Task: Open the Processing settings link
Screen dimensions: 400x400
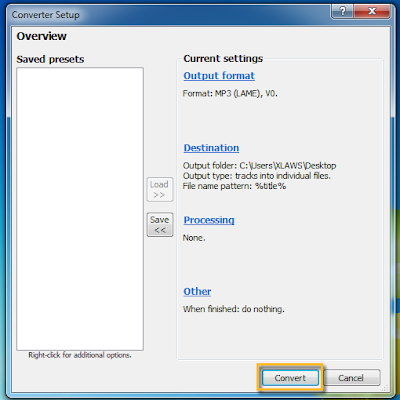Action: [209, 220]
